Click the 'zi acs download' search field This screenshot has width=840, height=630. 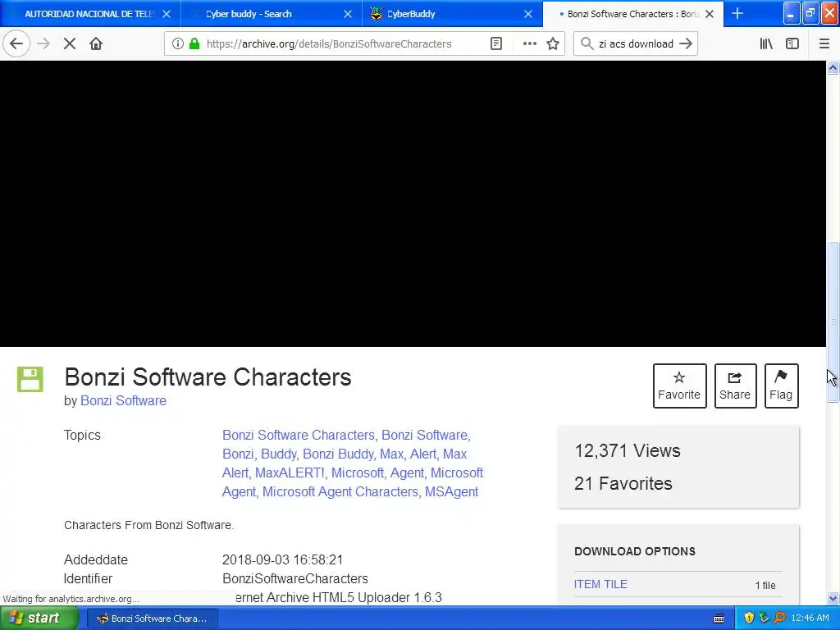pos(636,44)
